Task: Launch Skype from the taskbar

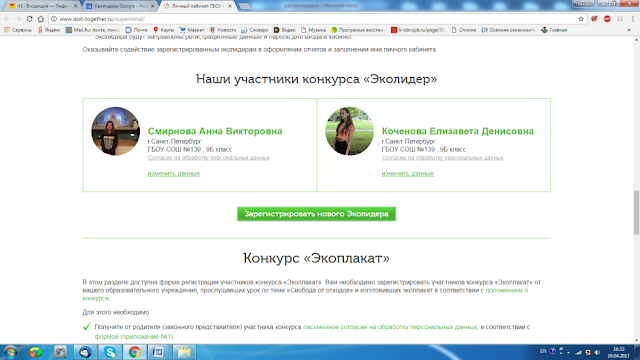Action: coord(110,352)
